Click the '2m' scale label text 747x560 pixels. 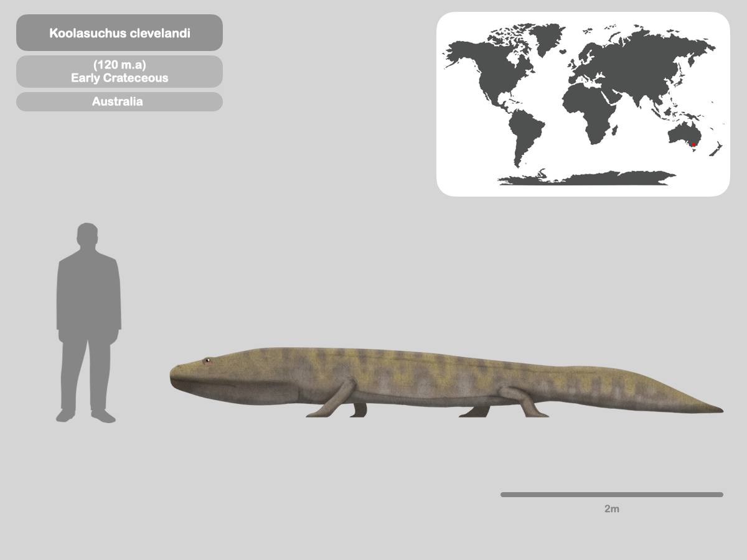tap(612, 509)
